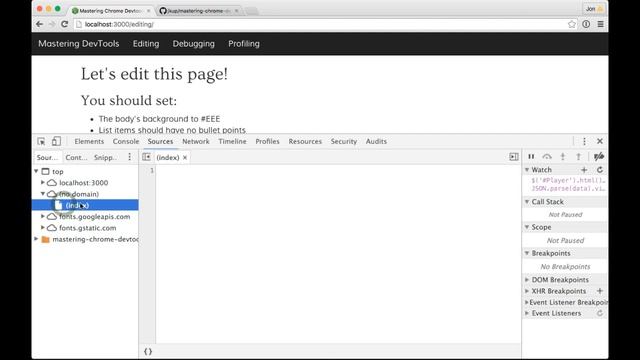Close the (index) file tab
640x360 pixels.
tap(185, 158)
